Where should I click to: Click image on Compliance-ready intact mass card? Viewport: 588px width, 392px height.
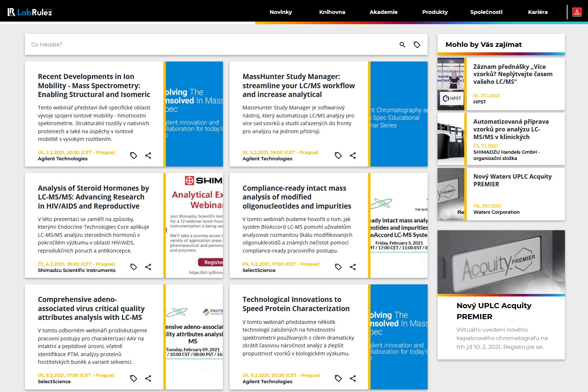click(x=399, y=225)
